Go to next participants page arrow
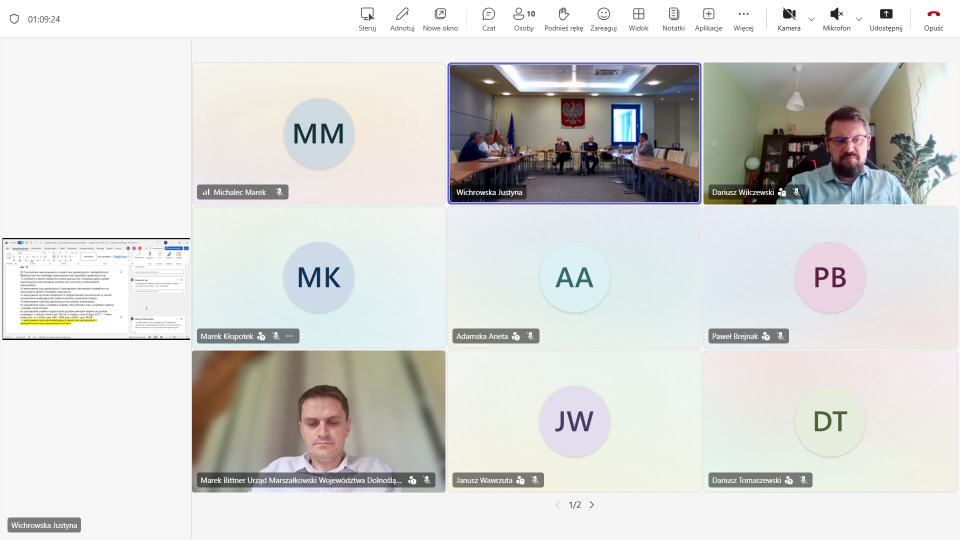This screenshot has height=540, width=960. (591, 504)
